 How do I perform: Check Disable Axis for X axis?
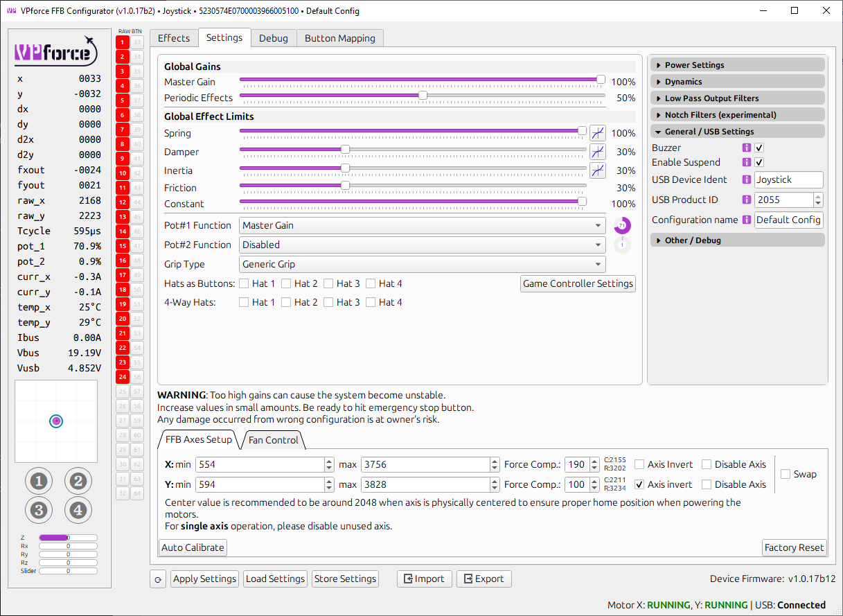(x=707, y=464)
